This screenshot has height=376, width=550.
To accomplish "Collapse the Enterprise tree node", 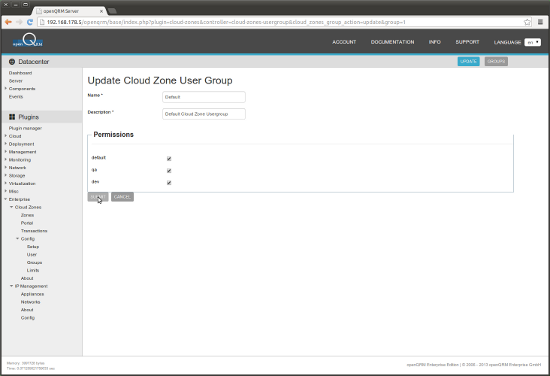I will [6, 199].
